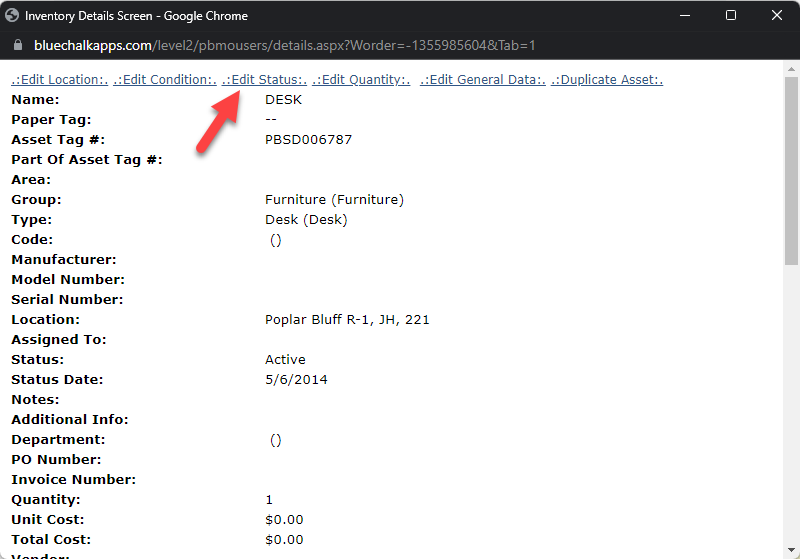
Task: Click the empty parentheses beside Code
Action: (276, 240)
